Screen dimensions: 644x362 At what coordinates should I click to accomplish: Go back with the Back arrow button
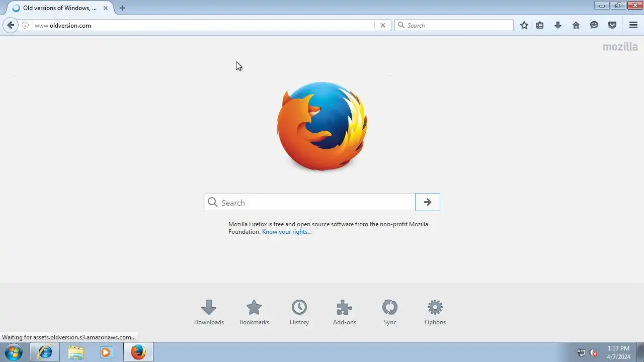11,25
